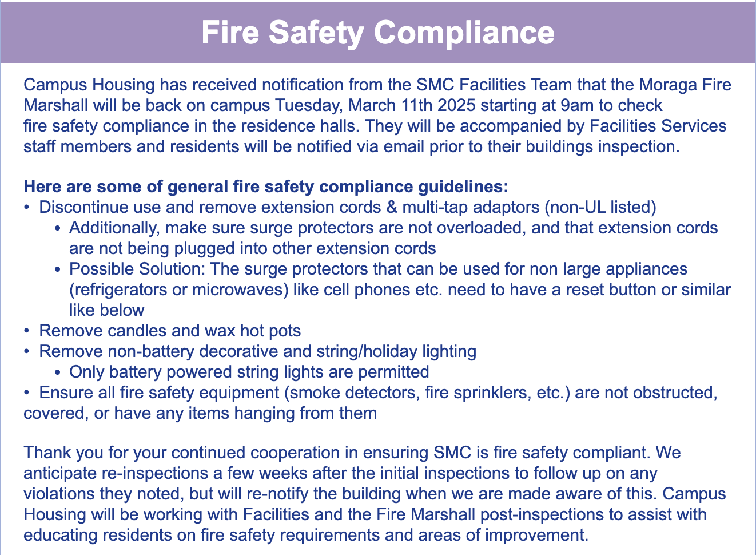
Task: Click the "(refrigerators or microwaves)" text
Action: pos(178,290)
